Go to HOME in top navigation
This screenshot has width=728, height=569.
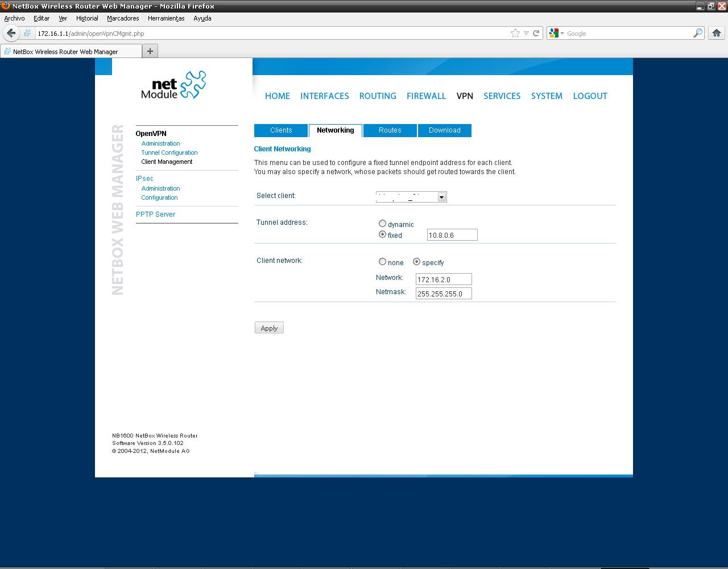pos(278,96)
